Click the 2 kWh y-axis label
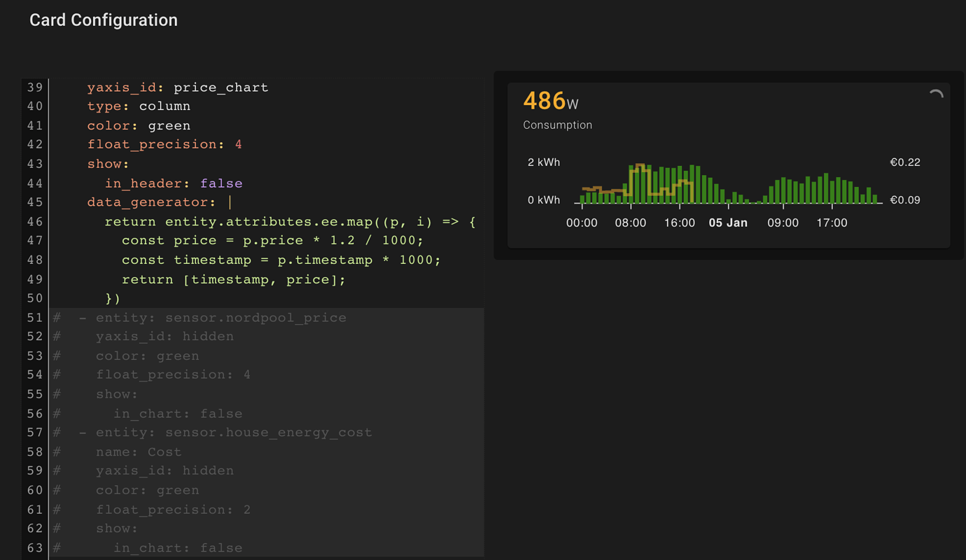The width and height of the screenshot is (966, 560). pos(544,162)
